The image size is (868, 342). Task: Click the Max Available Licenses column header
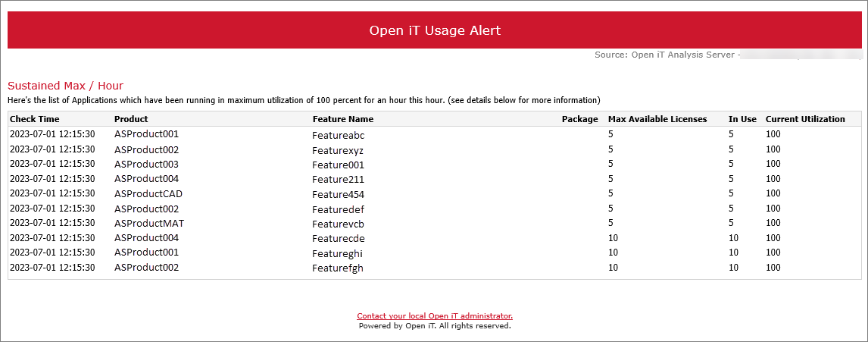pos(657,119)
